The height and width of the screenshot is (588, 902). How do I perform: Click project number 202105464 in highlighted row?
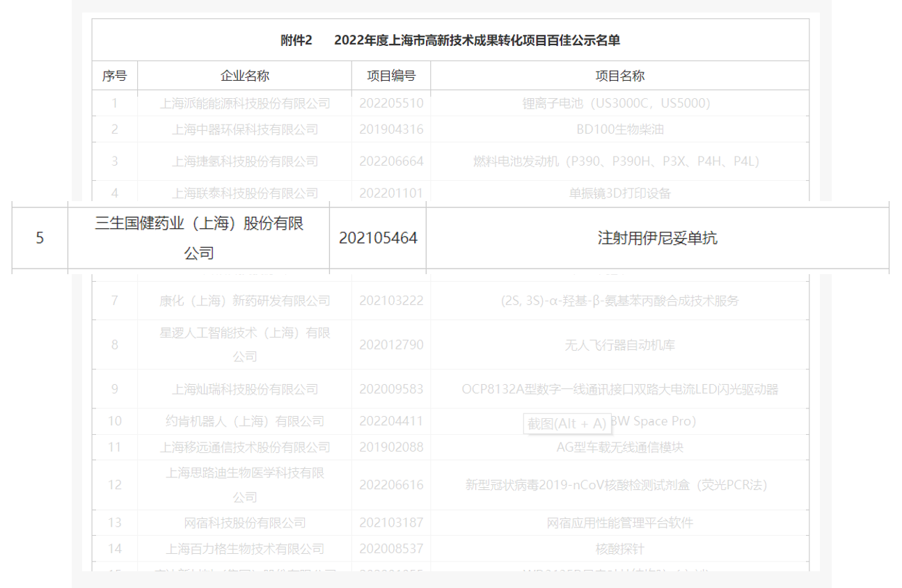(x=378, y=238)
